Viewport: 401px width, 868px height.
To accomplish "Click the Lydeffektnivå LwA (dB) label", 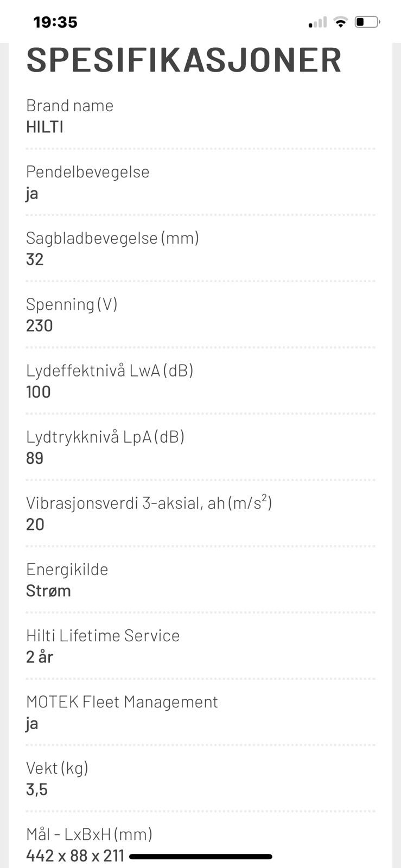I will [x=110, y=371].
